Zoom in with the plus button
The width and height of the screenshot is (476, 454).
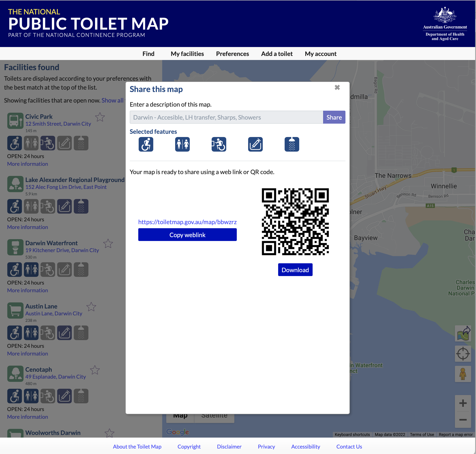coord(463,403)
